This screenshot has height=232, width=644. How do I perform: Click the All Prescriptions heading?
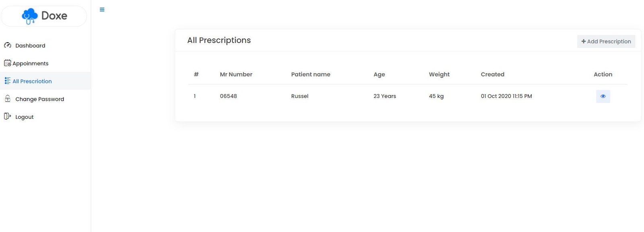click(219, 40)
